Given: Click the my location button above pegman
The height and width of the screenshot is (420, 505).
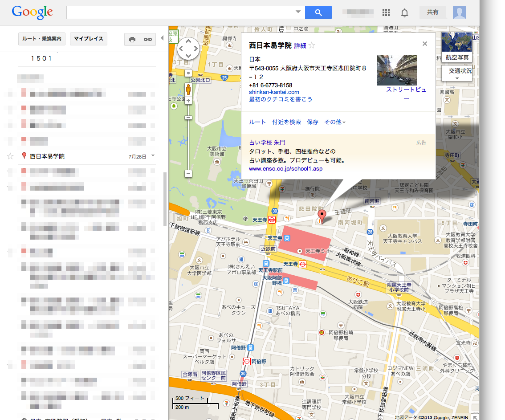Looking at the screenshot, I should coord(188,73).
